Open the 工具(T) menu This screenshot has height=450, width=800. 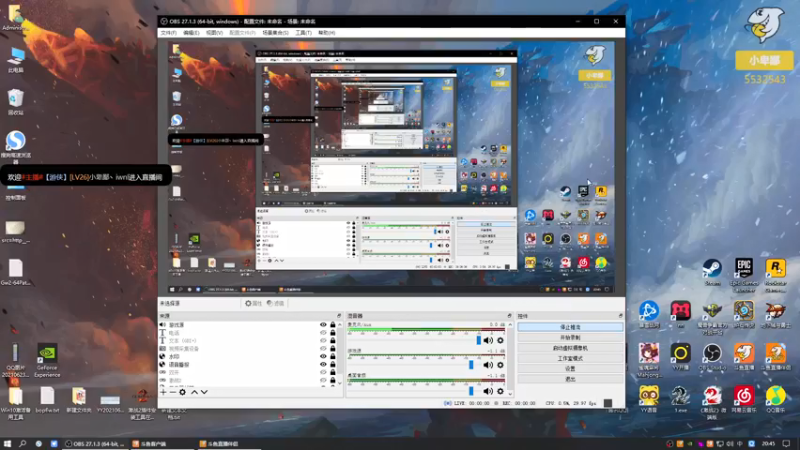point(304,33)
